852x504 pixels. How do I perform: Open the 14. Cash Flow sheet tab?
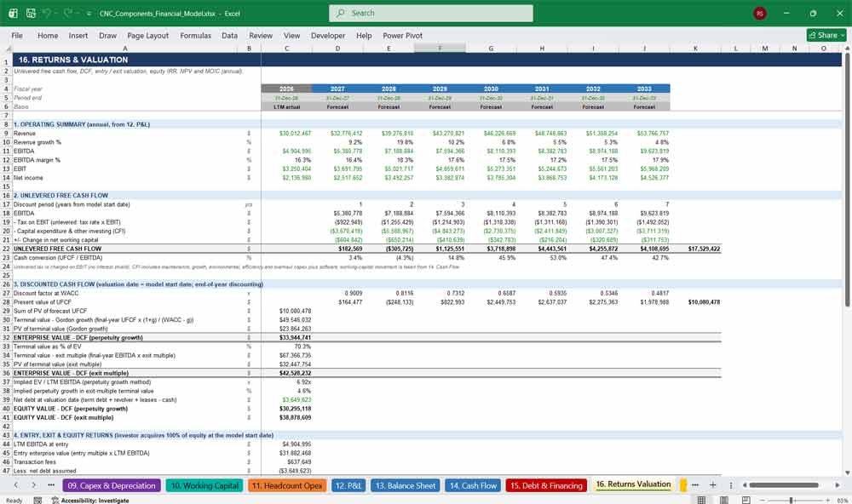(x=473, y=485)
